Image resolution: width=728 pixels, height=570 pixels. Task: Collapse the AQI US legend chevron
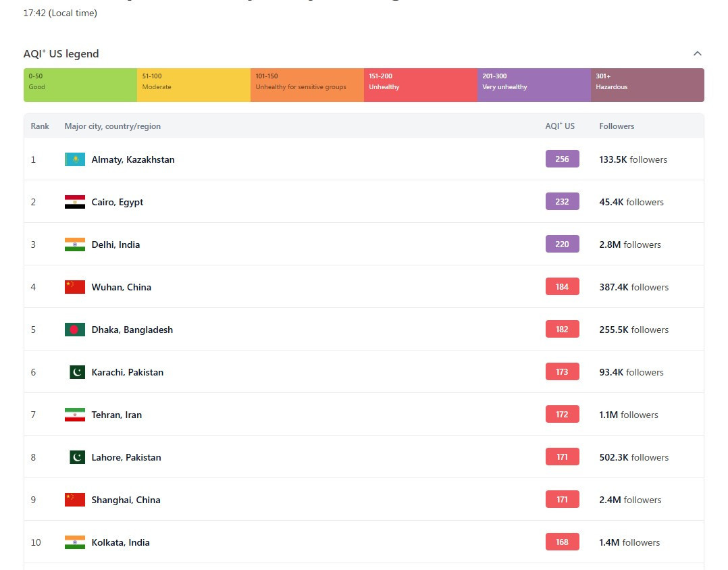(698, 54)
